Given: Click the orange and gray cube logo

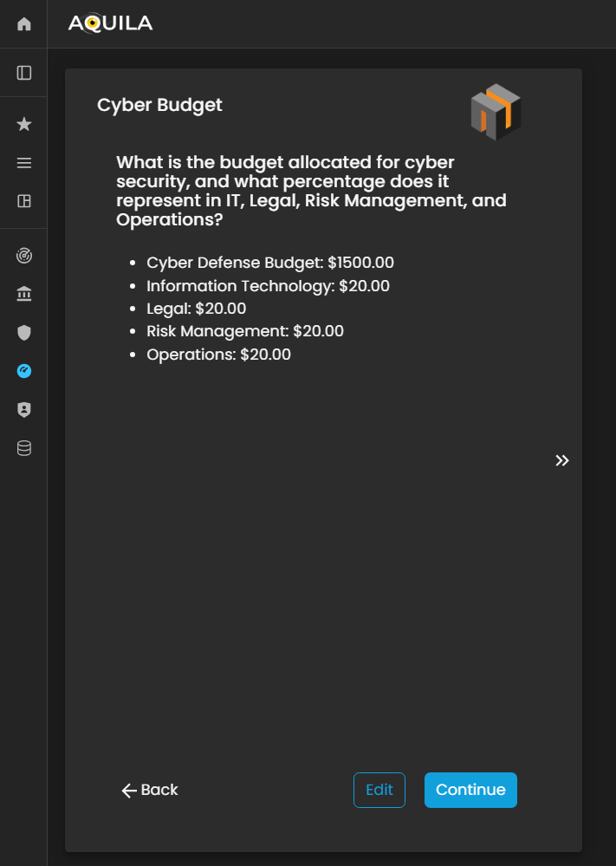Looking at the screenshot, I should point(496,112).
